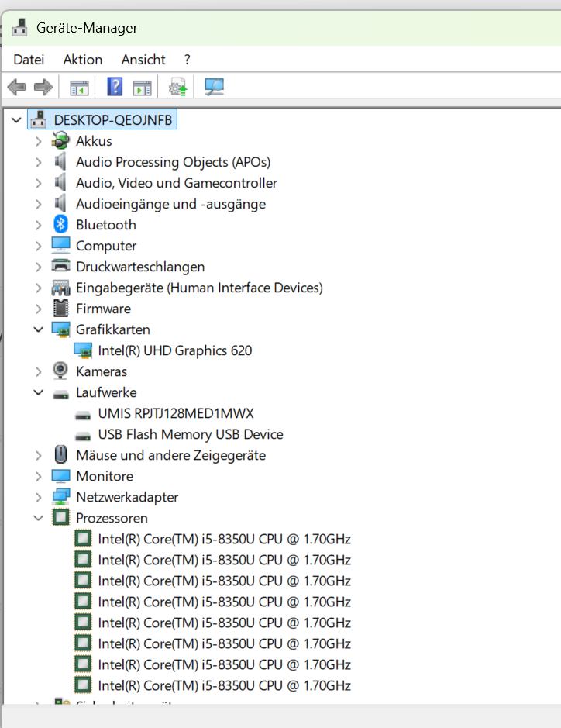561x728 pixels.
Task: Click the Geräte-Manager title bar icon
Action: pos(19,27)
